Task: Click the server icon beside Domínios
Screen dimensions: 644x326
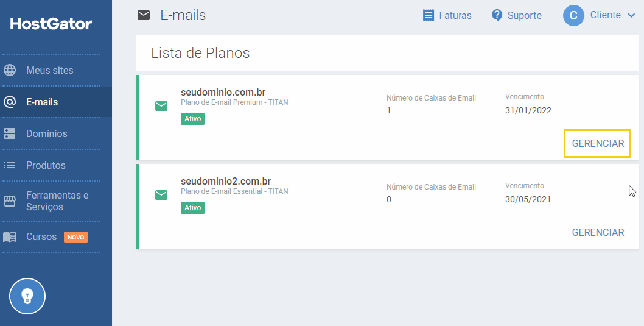Action: point(10,133)
